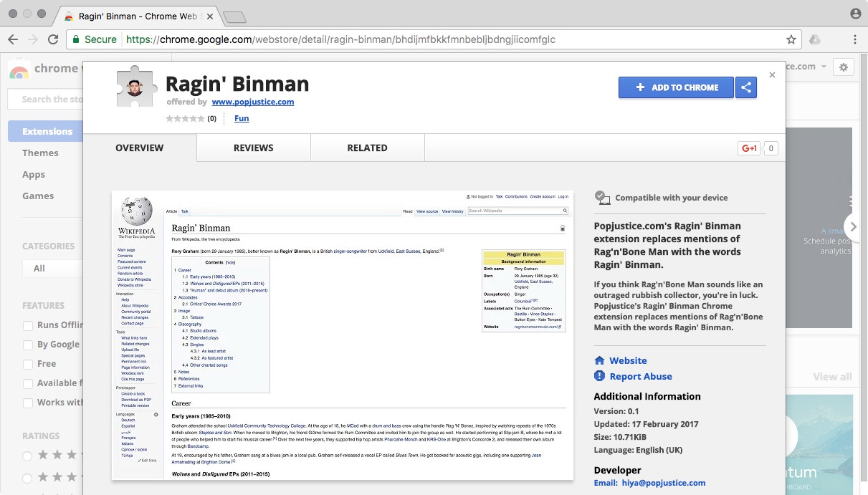The height and width of the screenshot is (495, 868).
Task: Toggle the Works with checkbox
Action: [x=28, y=403]
